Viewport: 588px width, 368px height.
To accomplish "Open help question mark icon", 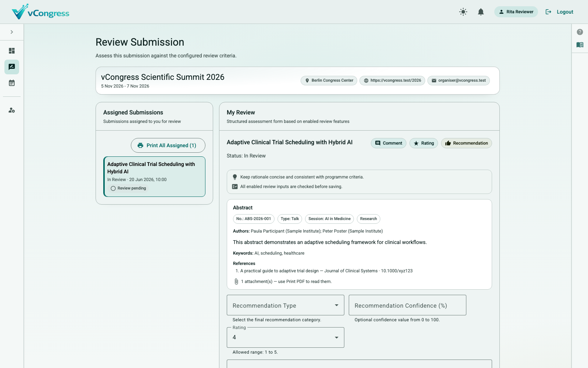I will click(580, 32).
